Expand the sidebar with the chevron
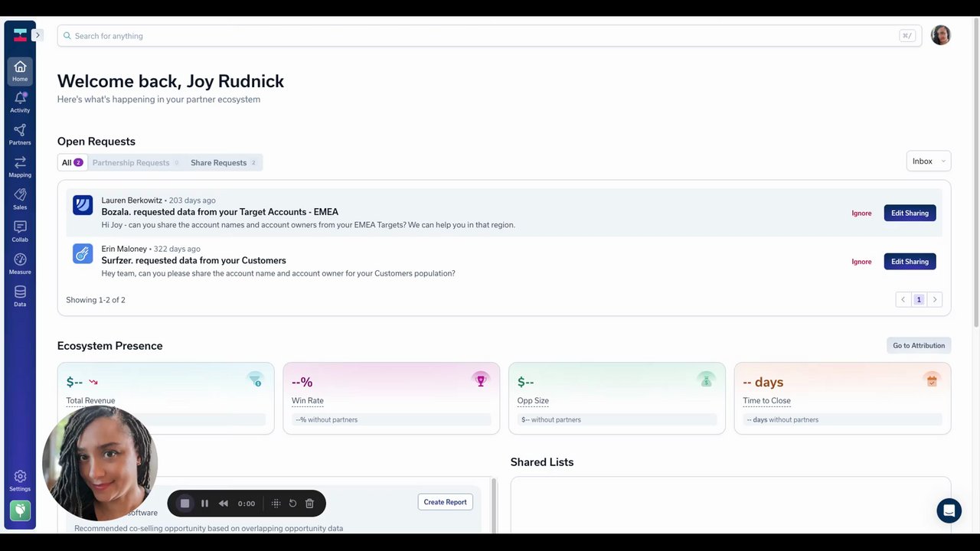 (x=38, y=35)
